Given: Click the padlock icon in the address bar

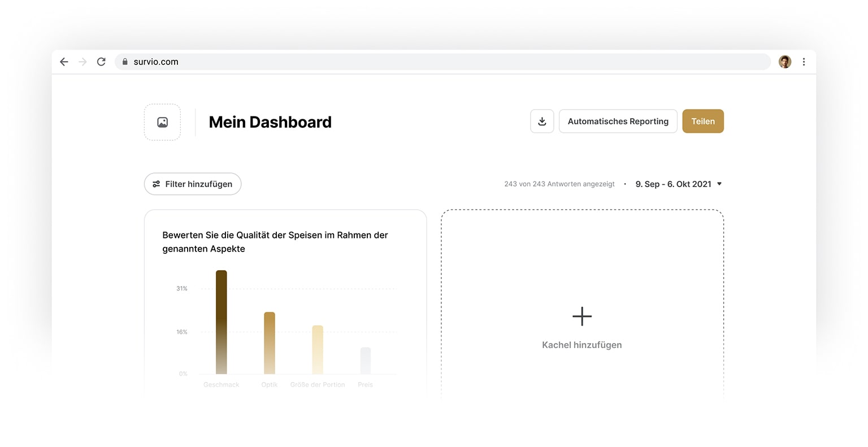Looking at the screenshot, I should coord(125,62).
